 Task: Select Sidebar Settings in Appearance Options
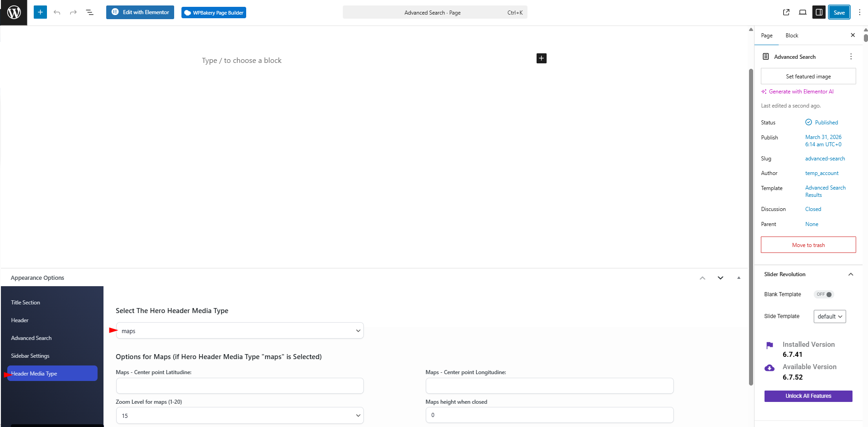click(x=31, y=356)
